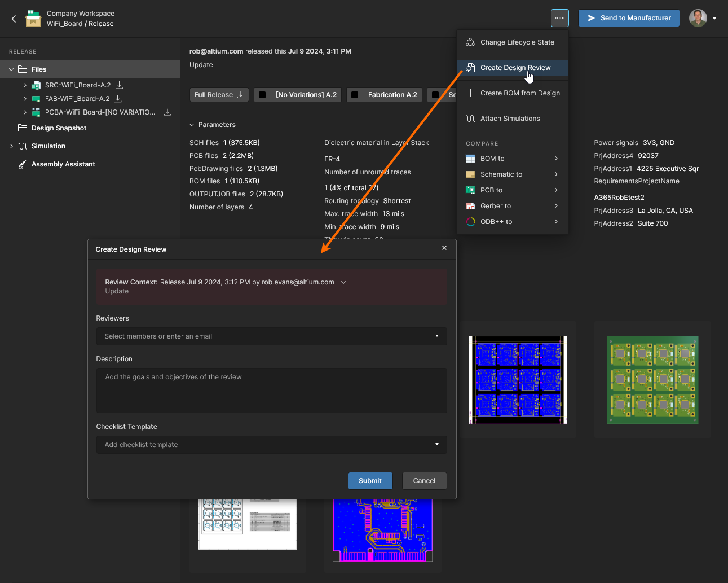Screen dimensions: 728x583
Task: Choose Change Lifecycle State from menu
Action: click(512, 42)
